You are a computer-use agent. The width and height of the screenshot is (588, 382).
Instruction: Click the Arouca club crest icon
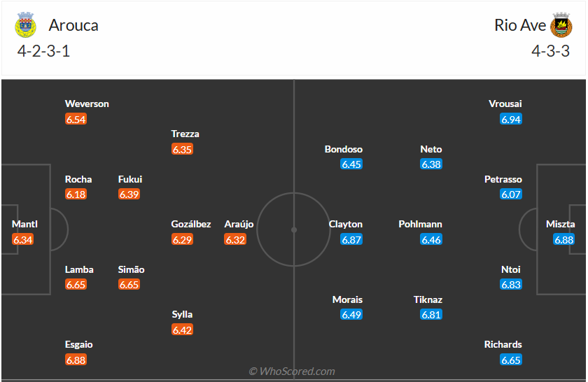[26, 25]
